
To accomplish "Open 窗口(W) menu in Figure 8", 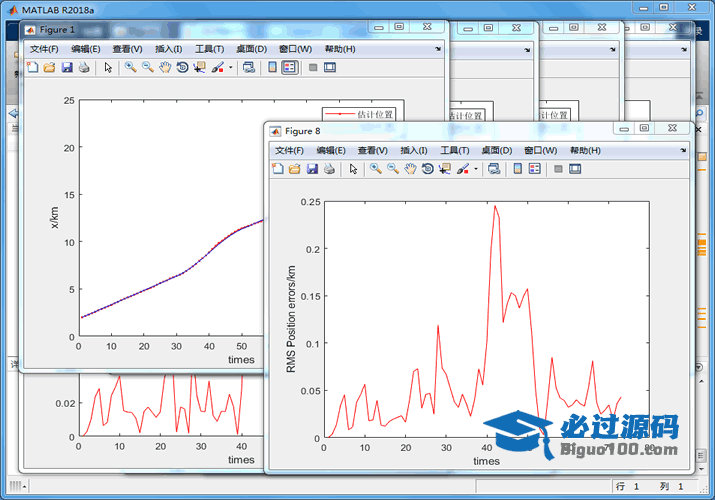I will (x=540, y=150).
